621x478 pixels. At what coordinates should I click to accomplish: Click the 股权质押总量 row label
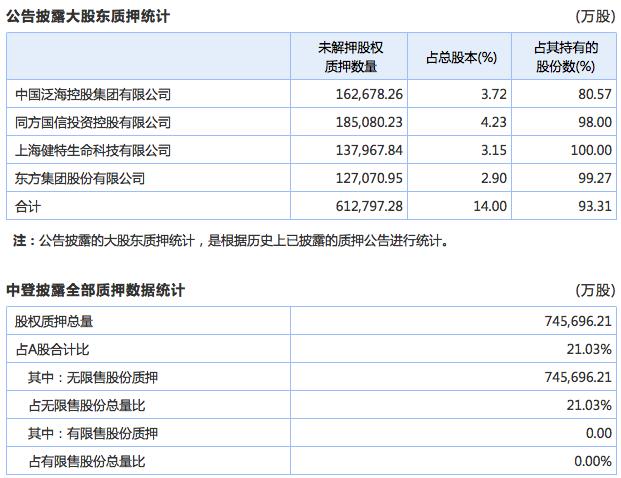[54, 322]
